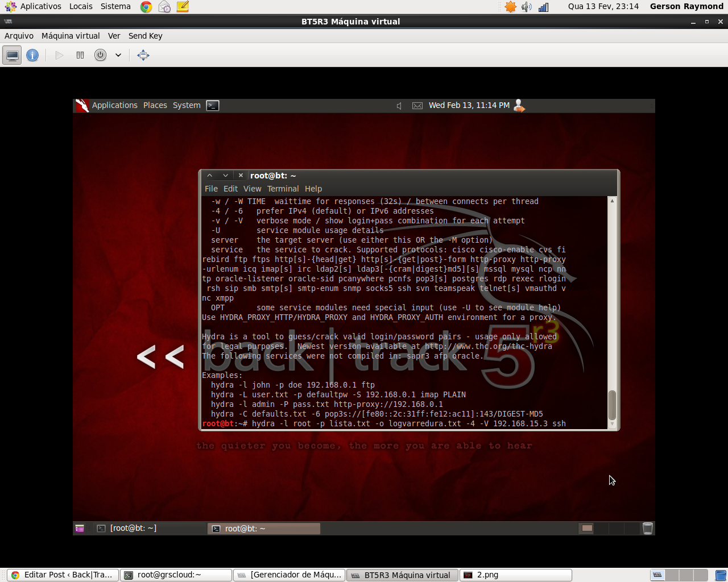Image resolution: width=728 pixels, height=582 pixels.
Task: Switch VM to fullscreen mode
Action: [x=143, y=55]
